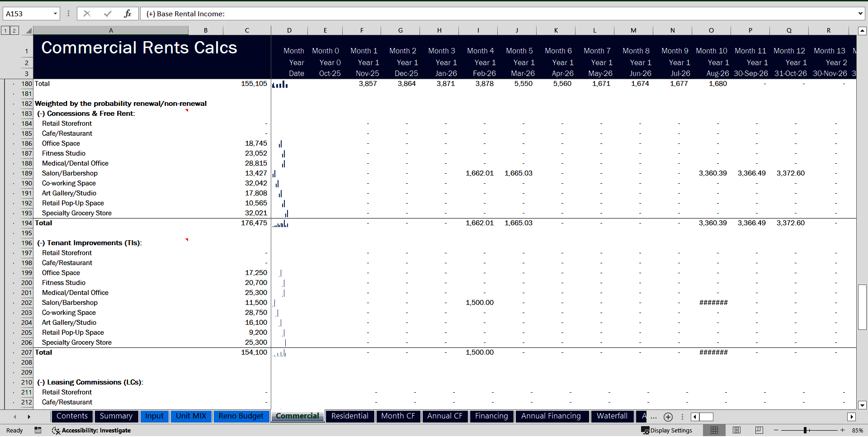Click the Cancel entry X icon
The width and height of the screenshot is (868, 437).
87,14
